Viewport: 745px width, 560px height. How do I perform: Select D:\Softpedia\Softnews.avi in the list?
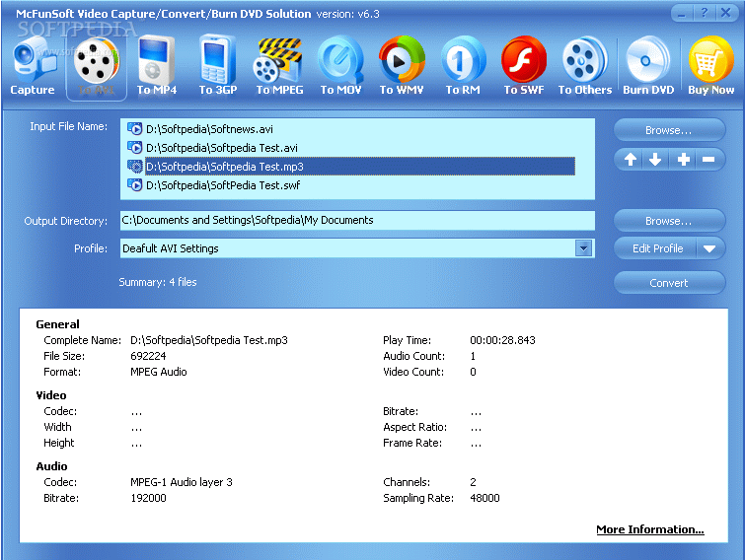[x=209, y=129]
